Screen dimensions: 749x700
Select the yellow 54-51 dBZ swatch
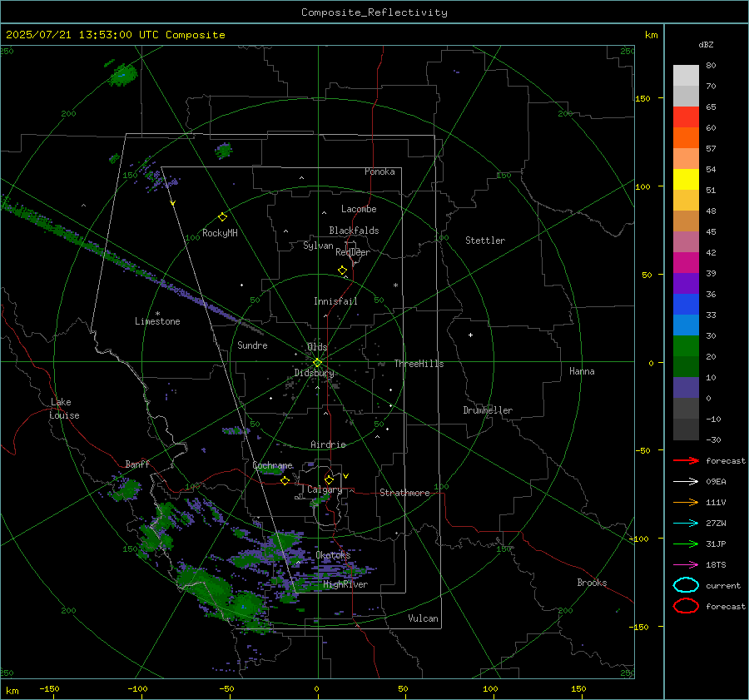[686, 179]
